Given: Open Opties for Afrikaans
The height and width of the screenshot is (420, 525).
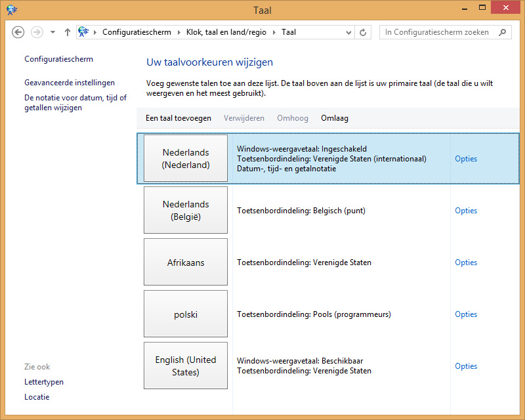Looking at the screenshot, I should click(466, 262).
